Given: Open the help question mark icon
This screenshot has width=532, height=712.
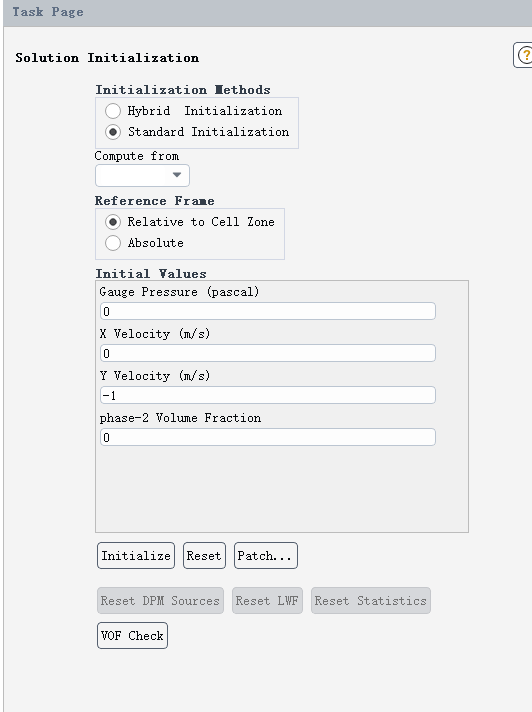Looking at the screenshot, I should (524, 55).
